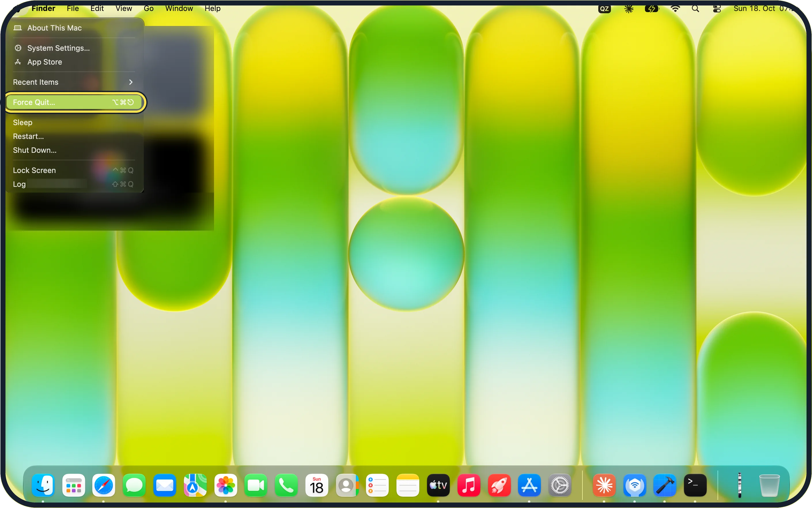
Task: Open System Settings… from the menu
Action: point(73,48)
